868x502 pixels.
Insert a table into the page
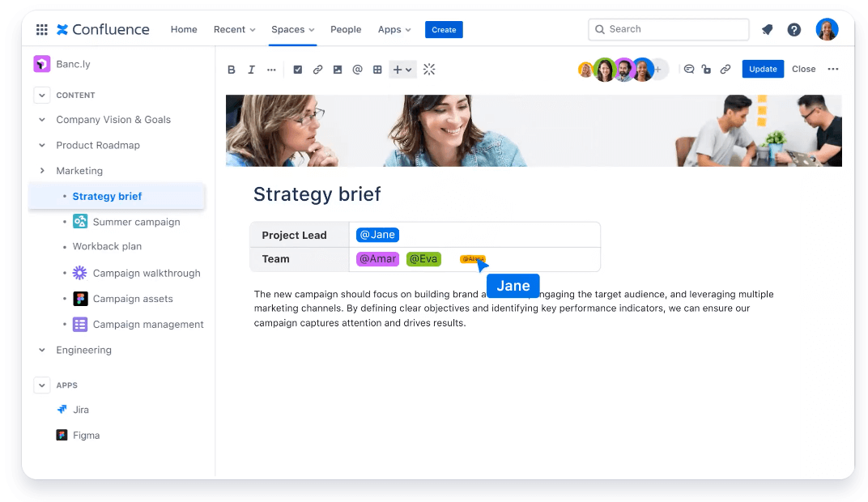click(x=377, y=70)
